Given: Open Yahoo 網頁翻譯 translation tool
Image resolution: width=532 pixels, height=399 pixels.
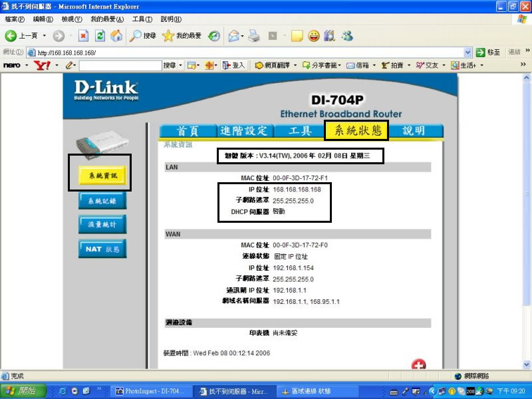Looking at the screenshot, I should tap(272, 65).
